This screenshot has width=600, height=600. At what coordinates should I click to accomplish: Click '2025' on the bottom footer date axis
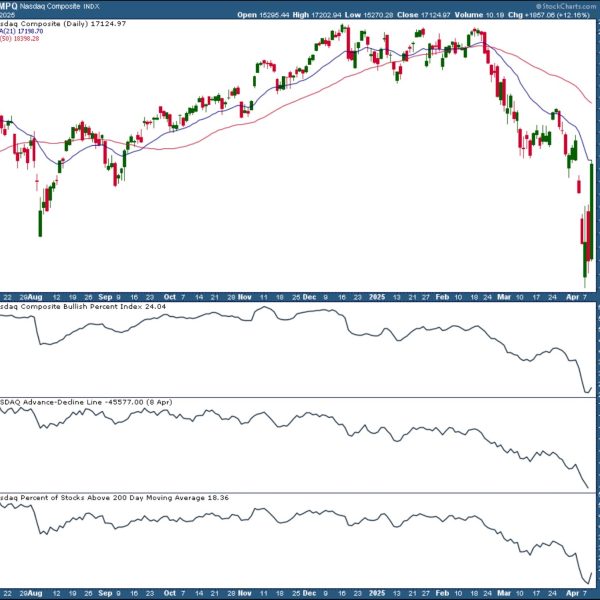click(x=377, y=593)
